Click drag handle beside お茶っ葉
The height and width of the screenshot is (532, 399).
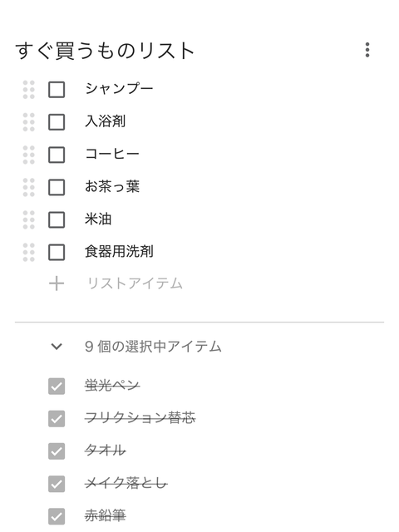[x=29, y=187]
